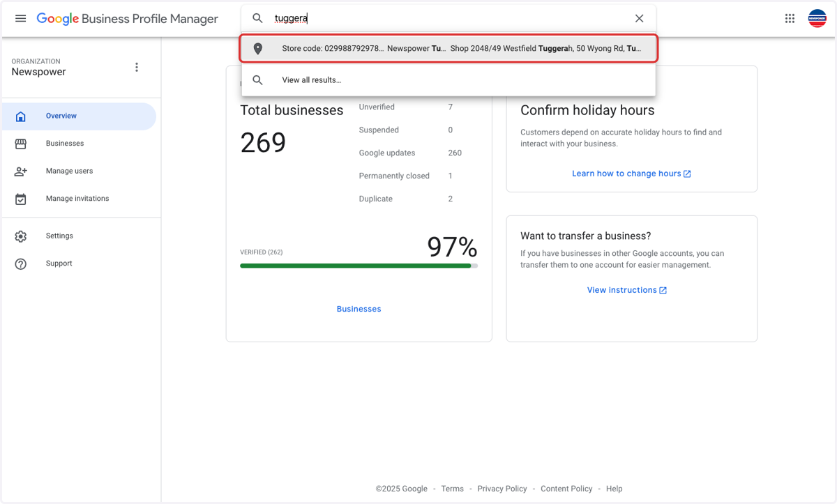Image resolution: width=837 pixels, height=504 pixels.
Task: Open the View instructions link
Action: 627,290
